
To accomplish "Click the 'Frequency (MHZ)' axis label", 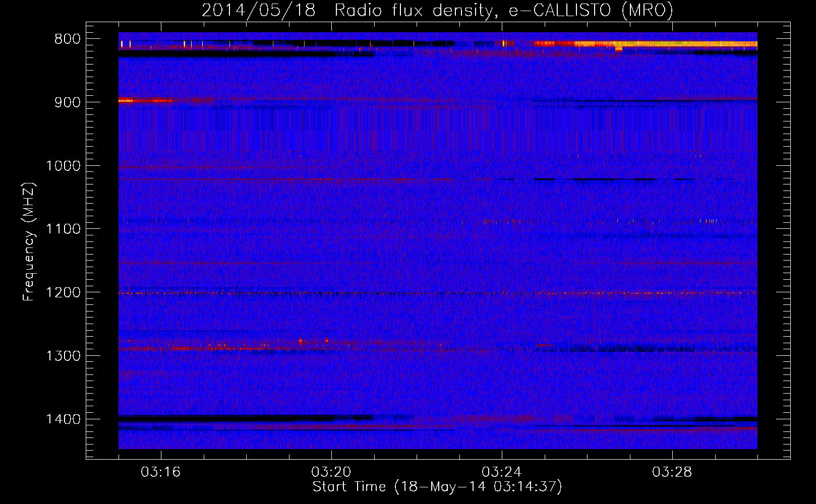I will [29, 242].
